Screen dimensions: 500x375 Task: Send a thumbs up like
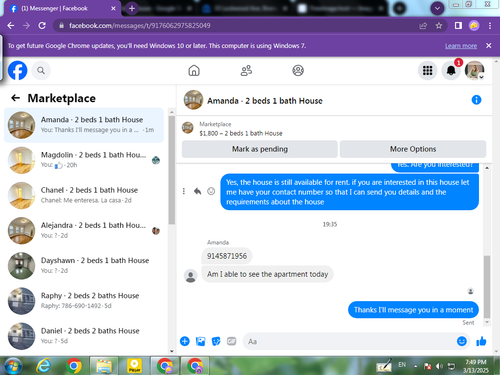(x=481, y=341)
